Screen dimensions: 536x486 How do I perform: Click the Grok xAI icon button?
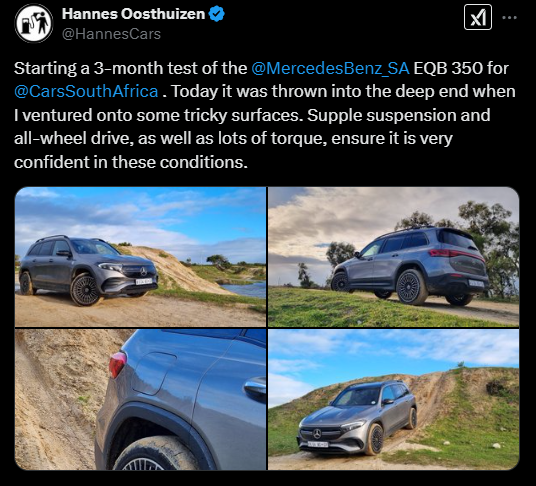point(478,17)
